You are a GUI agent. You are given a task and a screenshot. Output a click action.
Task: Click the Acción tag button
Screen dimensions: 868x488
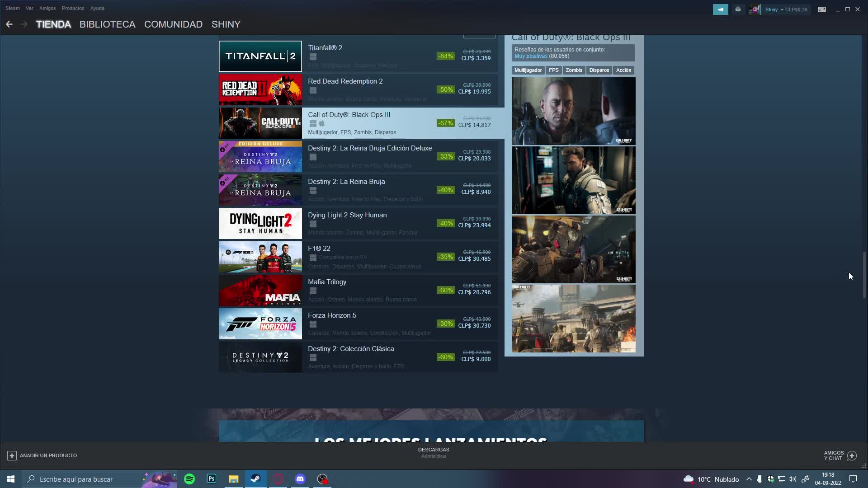(x=623, y=70)
